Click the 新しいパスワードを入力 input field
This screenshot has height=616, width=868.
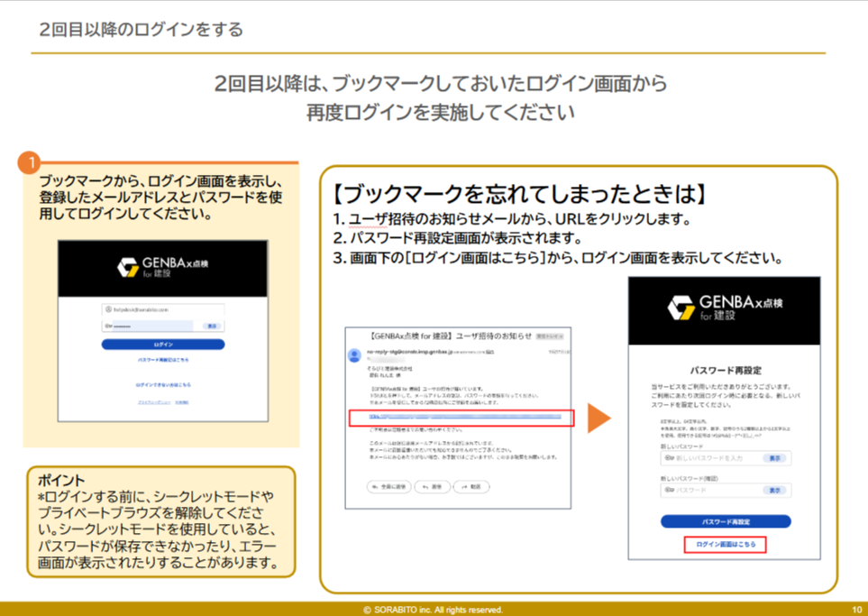tap(717, 458)
